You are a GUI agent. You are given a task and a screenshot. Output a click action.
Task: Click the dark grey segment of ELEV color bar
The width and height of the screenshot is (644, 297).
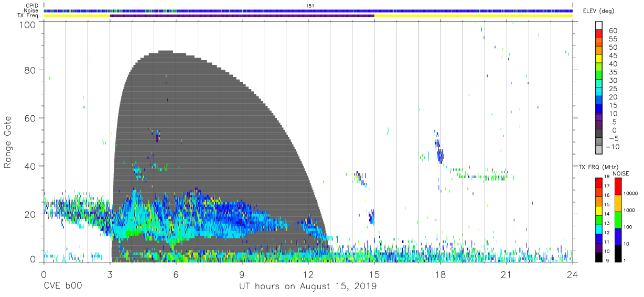click(599, 134)
